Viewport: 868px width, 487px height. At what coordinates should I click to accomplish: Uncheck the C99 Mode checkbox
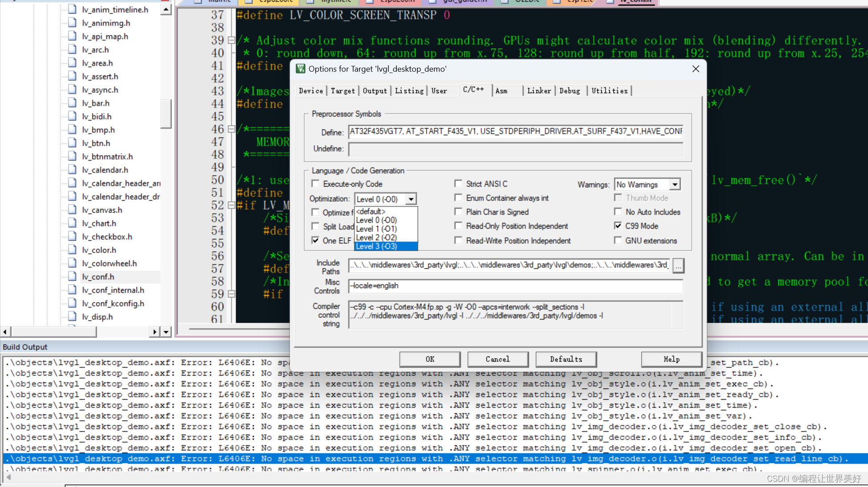[x=618, y=226]
